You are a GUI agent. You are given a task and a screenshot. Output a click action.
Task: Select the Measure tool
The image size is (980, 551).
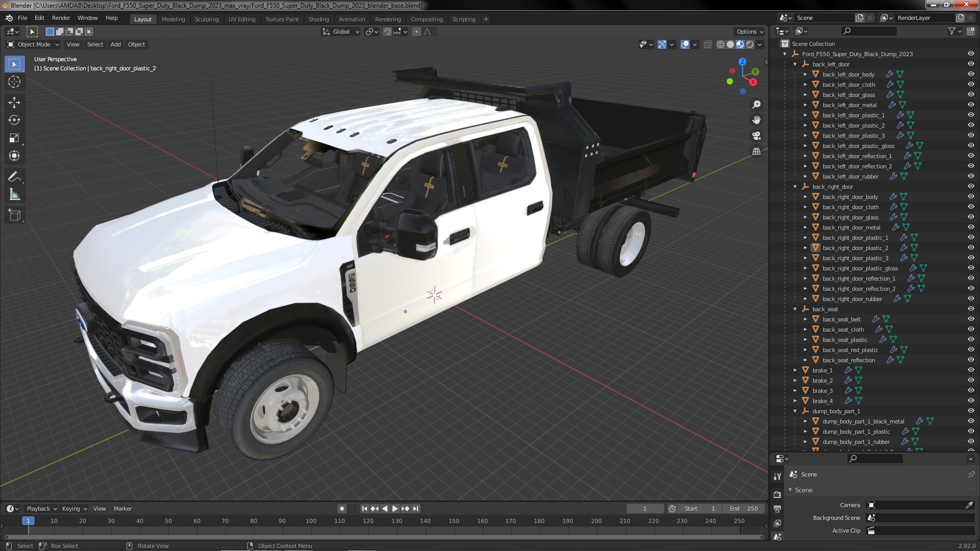coord(14,195)
